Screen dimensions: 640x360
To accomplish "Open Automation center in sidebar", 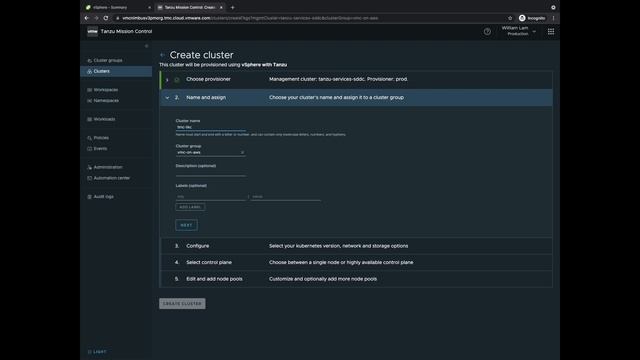I will [x=111, y=178].
